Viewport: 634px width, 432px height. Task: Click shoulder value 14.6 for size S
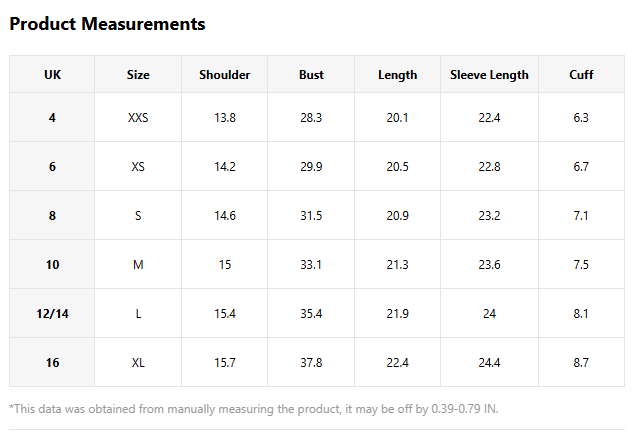coord(224,216)
